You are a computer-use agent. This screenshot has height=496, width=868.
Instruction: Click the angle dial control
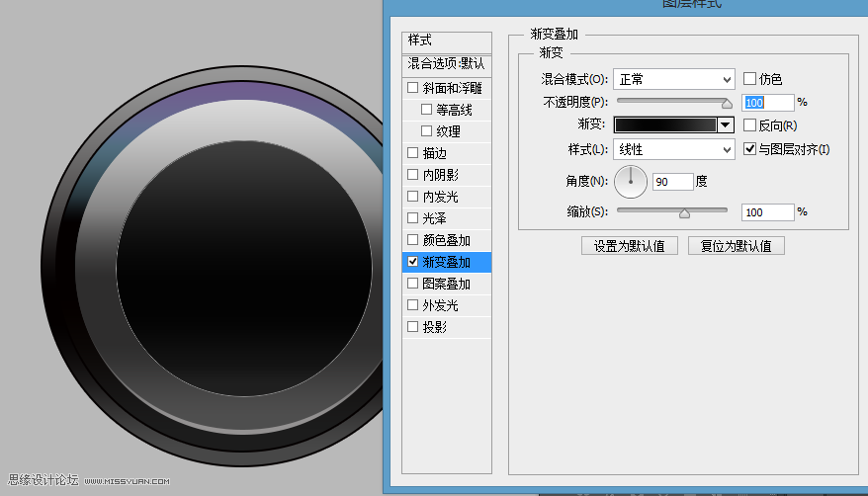click(x=631, y=182)
